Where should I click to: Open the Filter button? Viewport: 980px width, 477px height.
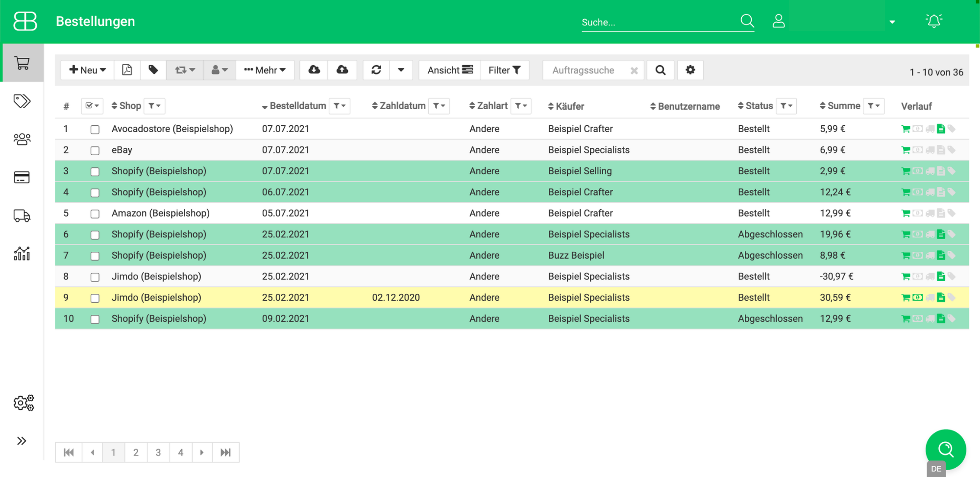click(504, 70)
